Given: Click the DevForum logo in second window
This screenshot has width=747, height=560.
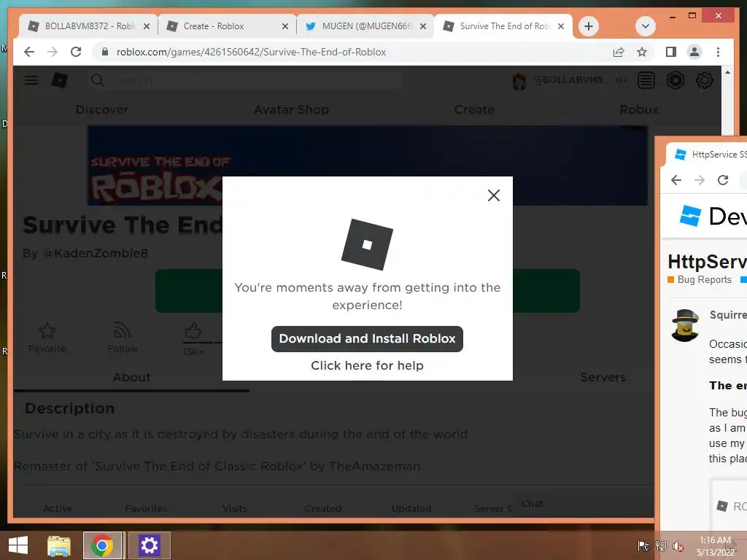Looking at the screenshot, I should (713, 216).
